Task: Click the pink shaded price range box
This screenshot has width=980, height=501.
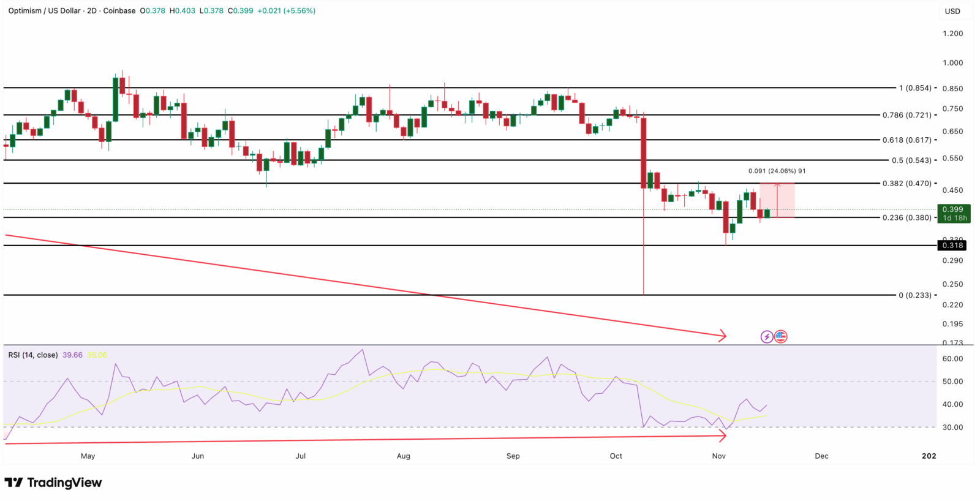Action: pos(786,200)
